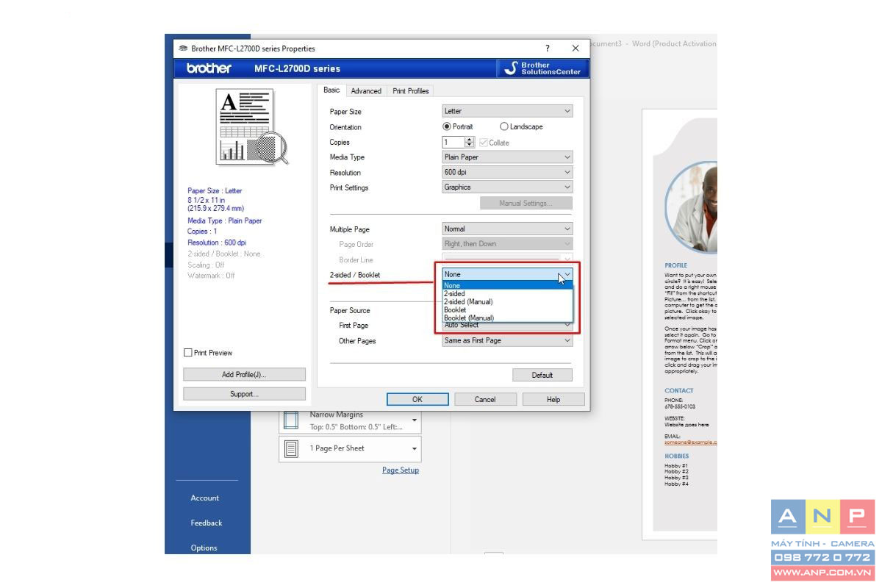Open the Paper Size dropdown
Screen dimensions: 882x588
[507, 111]
